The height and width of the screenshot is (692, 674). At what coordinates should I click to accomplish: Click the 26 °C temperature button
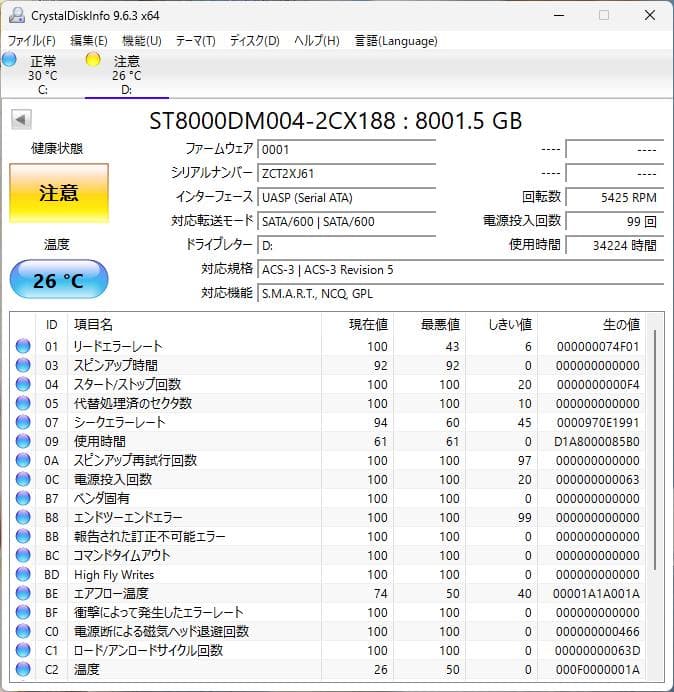click(x=59, y=280)
